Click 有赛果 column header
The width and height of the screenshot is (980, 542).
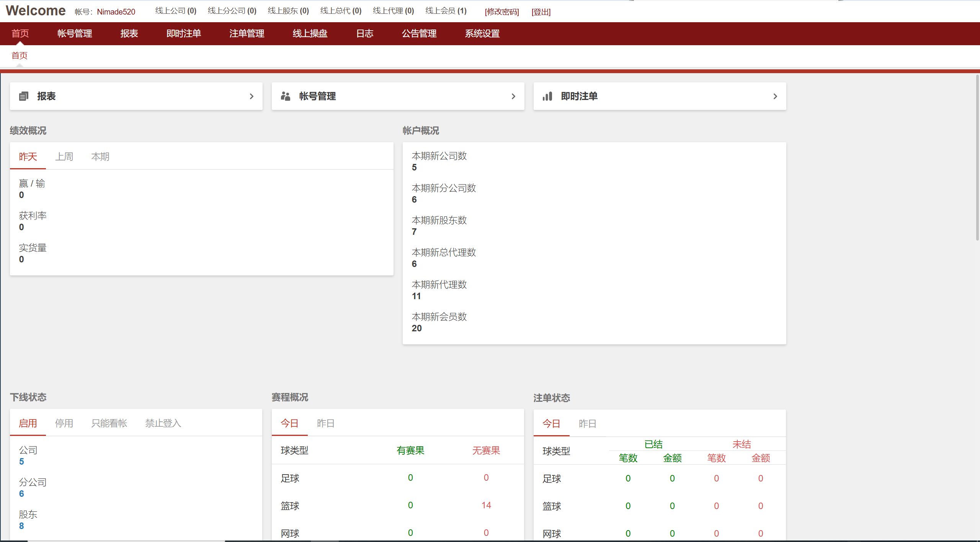410,450
